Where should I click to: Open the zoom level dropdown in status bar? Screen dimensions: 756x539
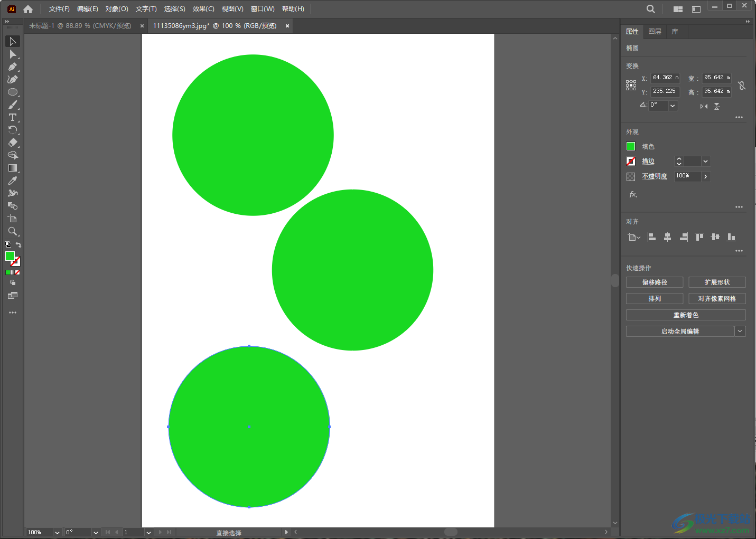(x=57, y=532)
